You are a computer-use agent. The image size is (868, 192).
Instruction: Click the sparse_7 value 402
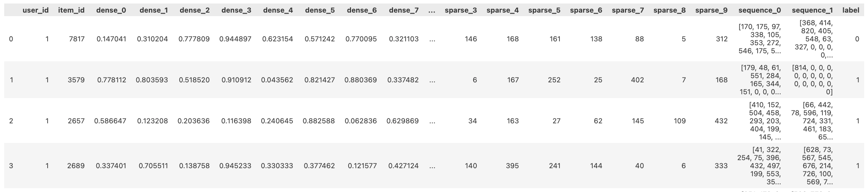point(638,80)
